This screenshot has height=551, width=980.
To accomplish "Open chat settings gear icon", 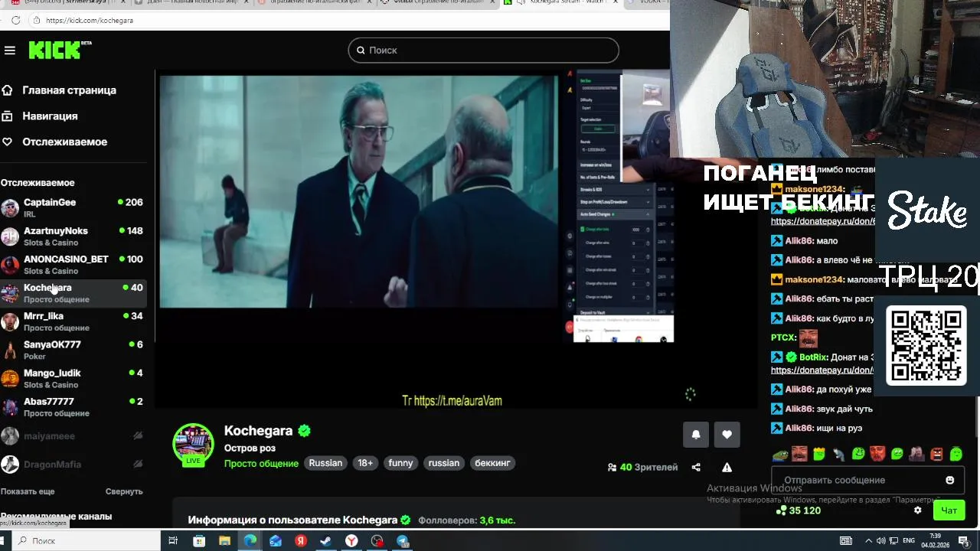I will 918,510.
